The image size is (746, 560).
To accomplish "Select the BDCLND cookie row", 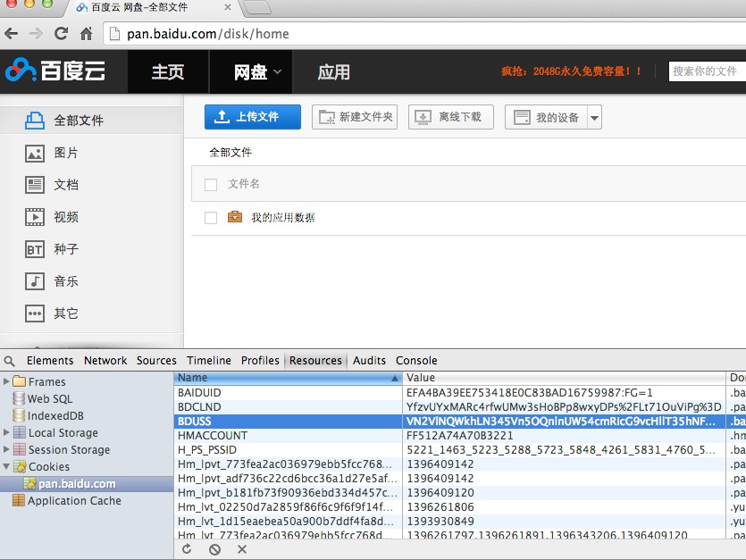I will (x=460, y=406).
